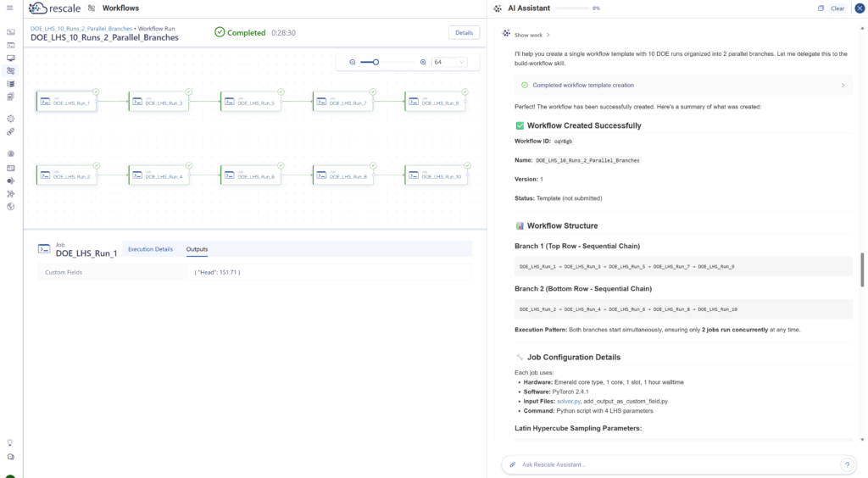Select the DOE_LHS_Run_6 job node

[251, 175]
